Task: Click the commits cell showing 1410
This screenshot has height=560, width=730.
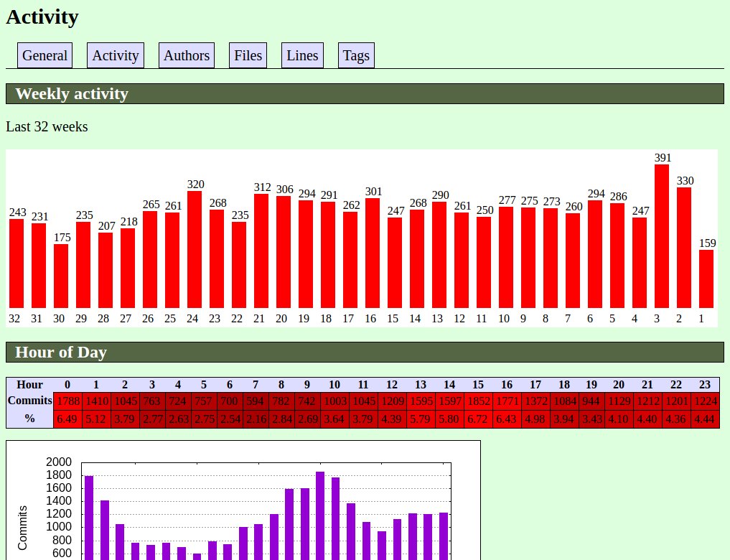Action: (x=97, y=401)
